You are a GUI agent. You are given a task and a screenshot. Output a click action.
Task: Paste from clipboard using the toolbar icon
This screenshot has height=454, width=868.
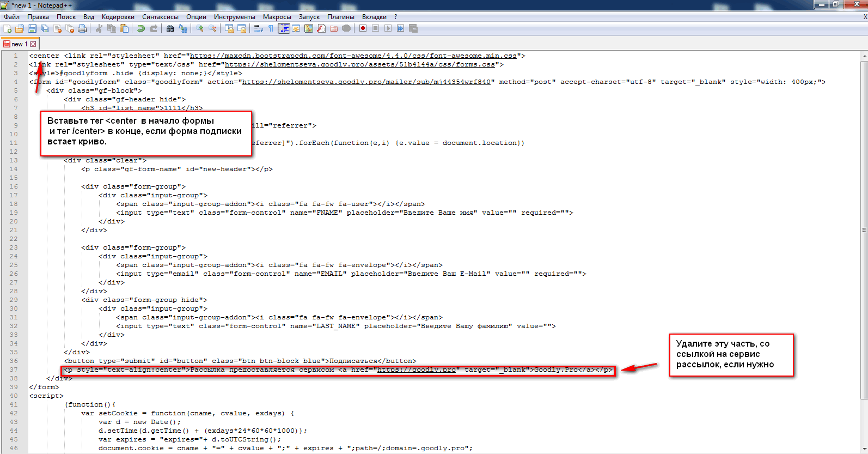point(124,28)
